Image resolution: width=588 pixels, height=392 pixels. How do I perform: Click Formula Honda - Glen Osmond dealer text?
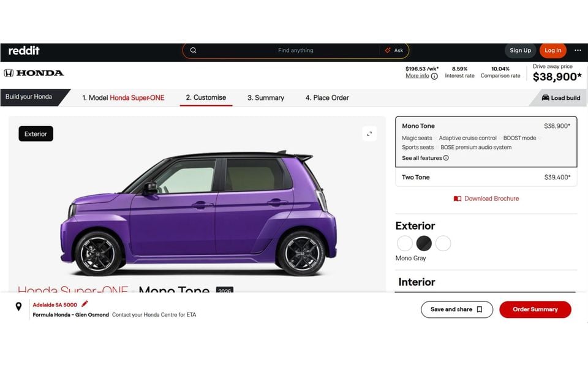tap(70, 315)
